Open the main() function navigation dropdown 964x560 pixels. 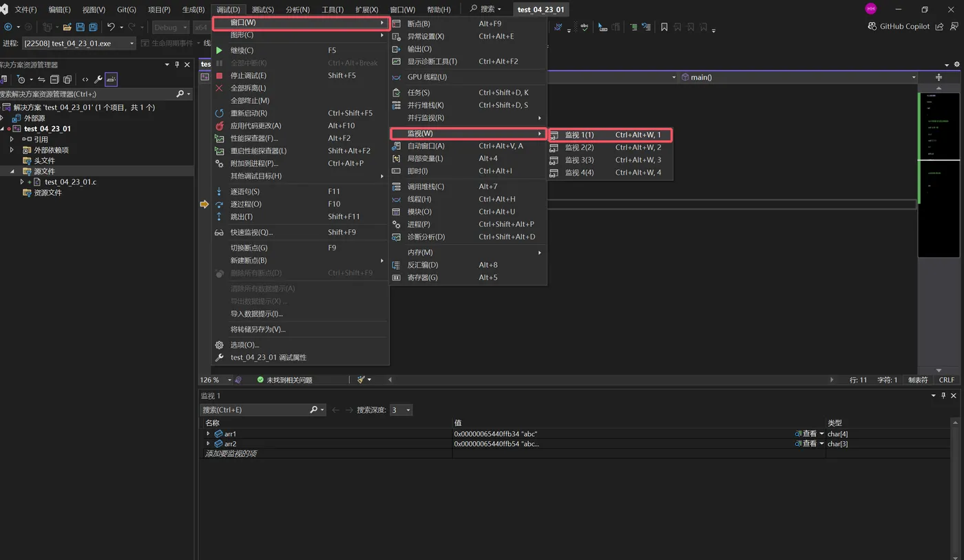tap(799, 77)
